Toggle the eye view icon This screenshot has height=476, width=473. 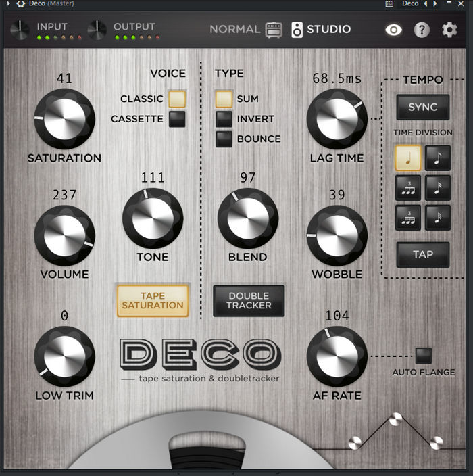393,30
